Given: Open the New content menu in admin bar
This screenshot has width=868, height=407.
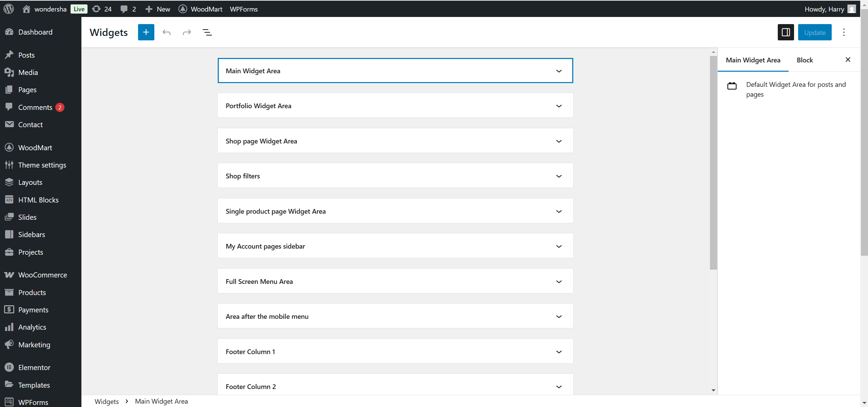Looking at the screenshot, I should click(158, 9).
